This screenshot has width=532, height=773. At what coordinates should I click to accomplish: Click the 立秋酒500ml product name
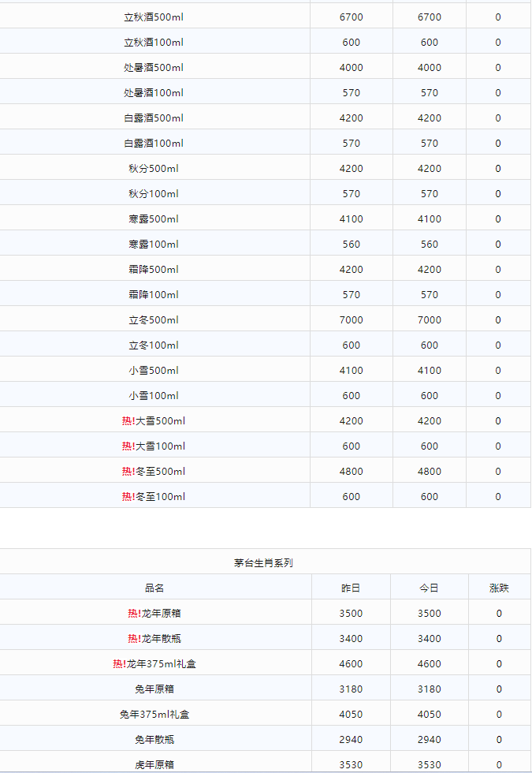(154, 17)
